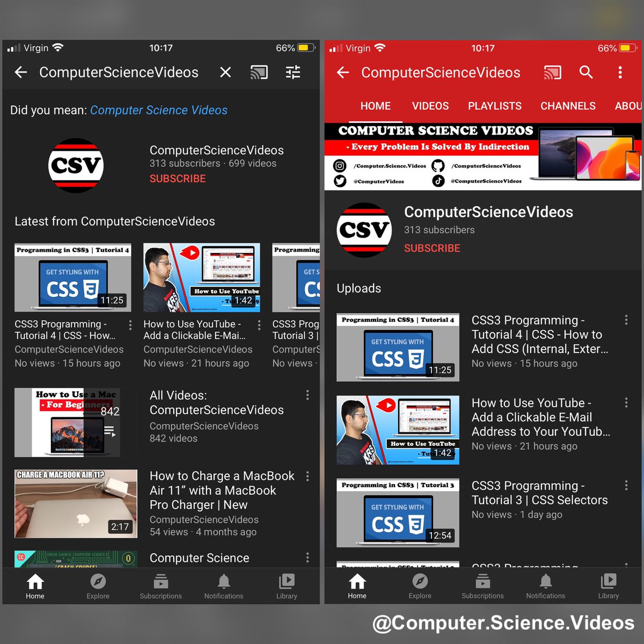
Task: Switch to the HOME tab
Action: (x=376, y=106)
